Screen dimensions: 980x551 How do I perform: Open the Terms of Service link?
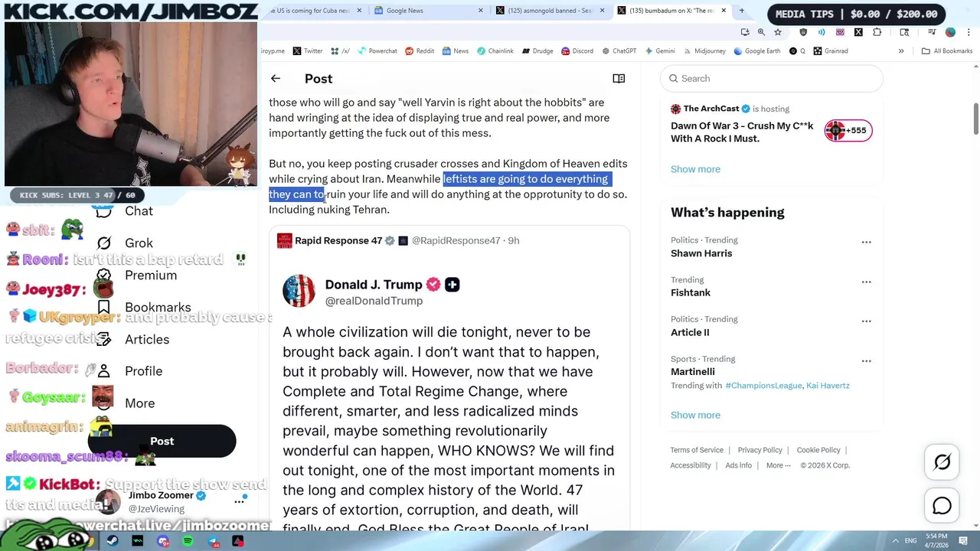(697, 450)
